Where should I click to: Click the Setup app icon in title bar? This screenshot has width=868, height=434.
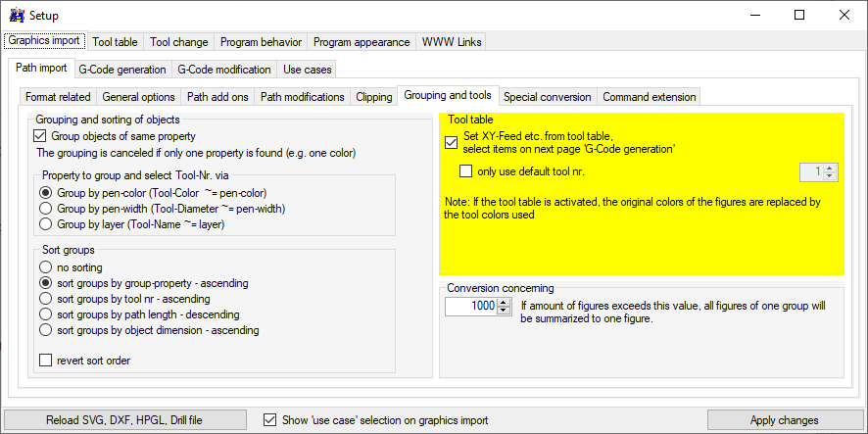16,16
